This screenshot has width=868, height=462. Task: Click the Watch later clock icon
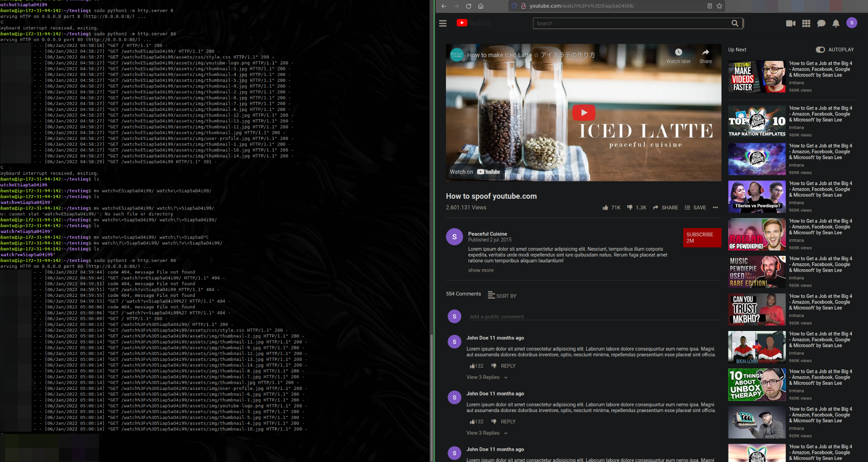click(x=678, y=52)
